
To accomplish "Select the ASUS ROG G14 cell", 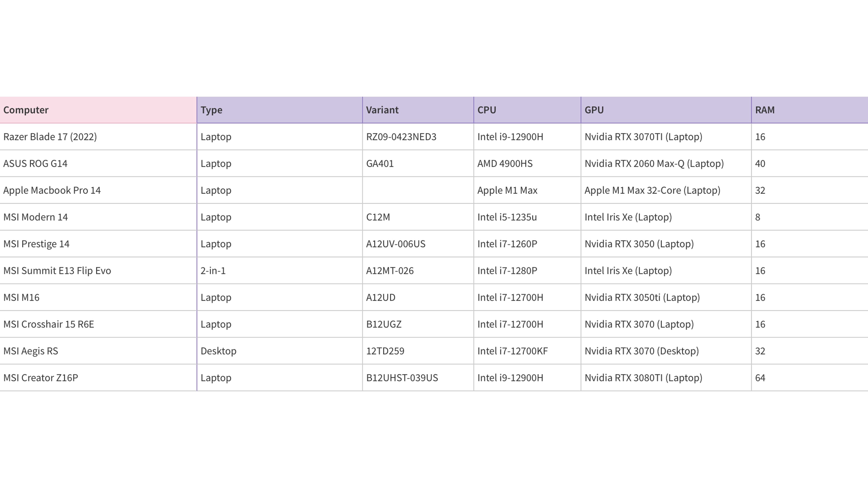I will tap(98, 163).
